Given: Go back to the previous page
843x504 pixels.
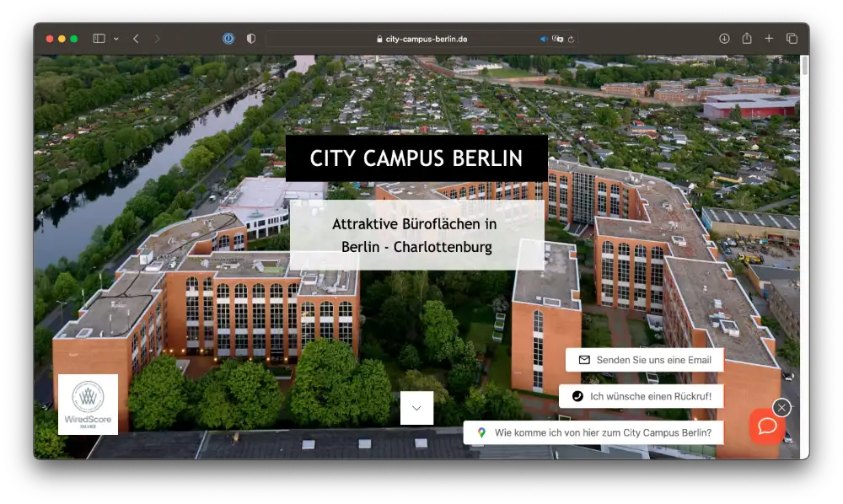Looking at the screenshot, I should coord(136,39).
